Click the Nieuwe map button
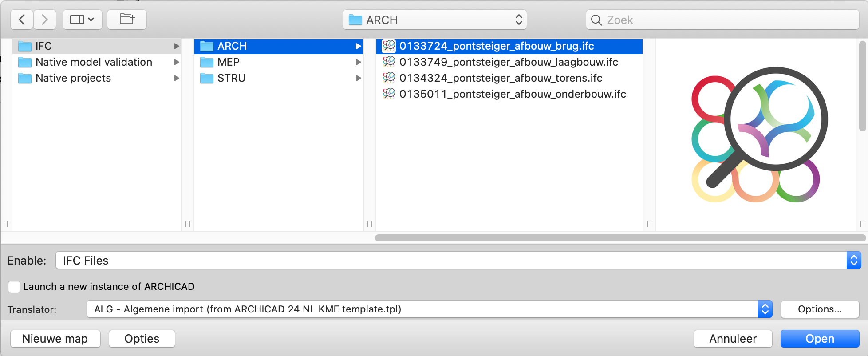The height and width of the screenshot is (356, 868). [55, 339]
